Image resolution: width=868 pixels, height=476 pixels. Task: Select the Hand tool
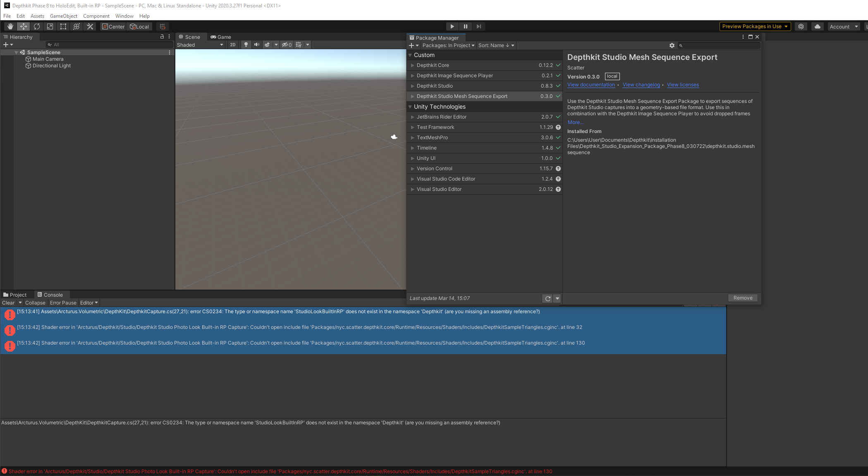pos(10,26)
